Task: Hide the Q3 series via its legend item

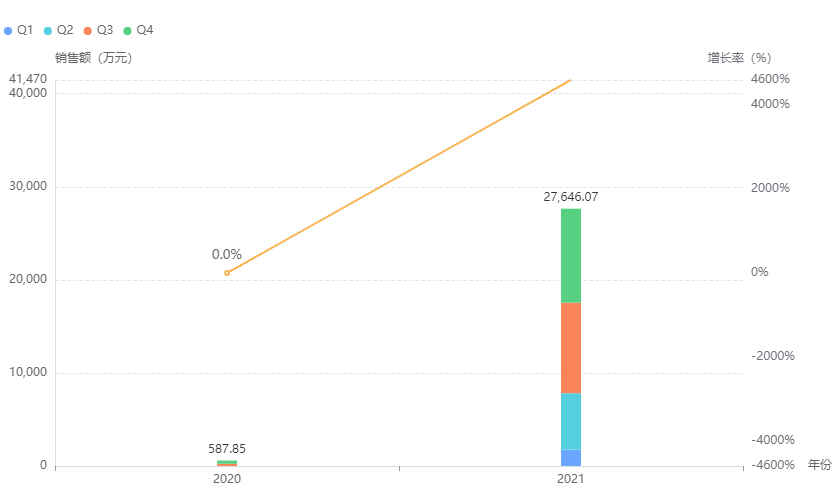Action: point(99,30)
